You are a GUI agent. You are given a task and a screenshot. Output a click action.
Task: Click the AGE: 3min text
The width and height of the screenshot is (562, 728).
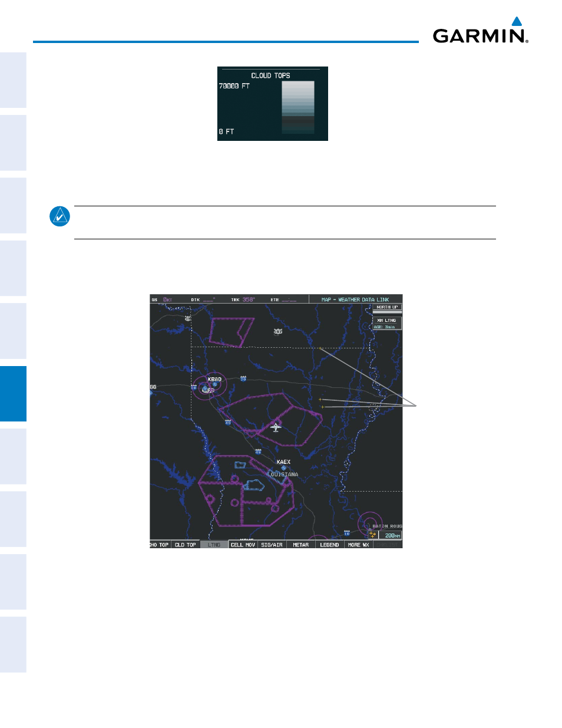(384, 327)
